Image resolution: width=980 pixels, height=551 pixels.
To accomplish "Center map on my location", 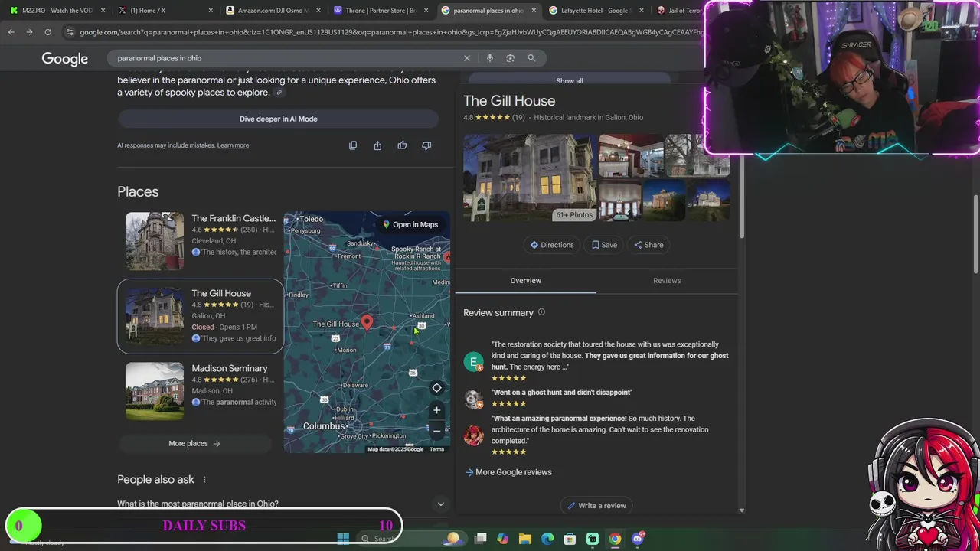I will coord(436,388).
